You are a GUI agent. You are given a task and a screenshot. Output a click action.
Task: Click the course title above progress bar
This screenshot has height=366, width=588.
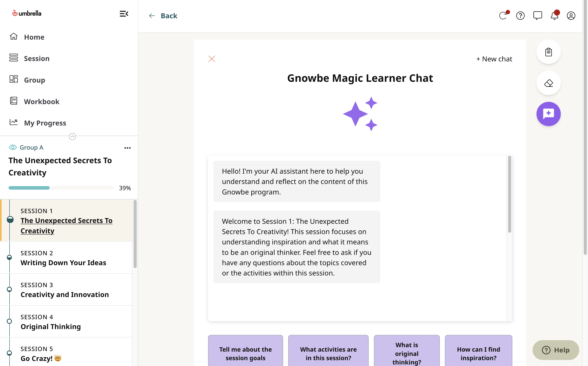tap(60, 166)
